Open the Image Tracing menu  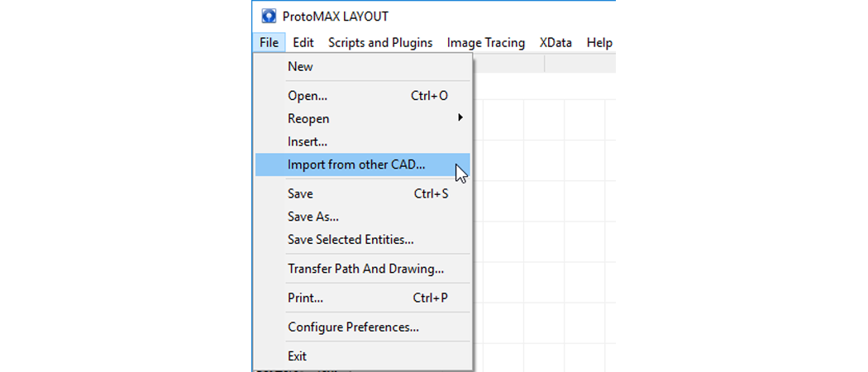[x=485, y=43]
